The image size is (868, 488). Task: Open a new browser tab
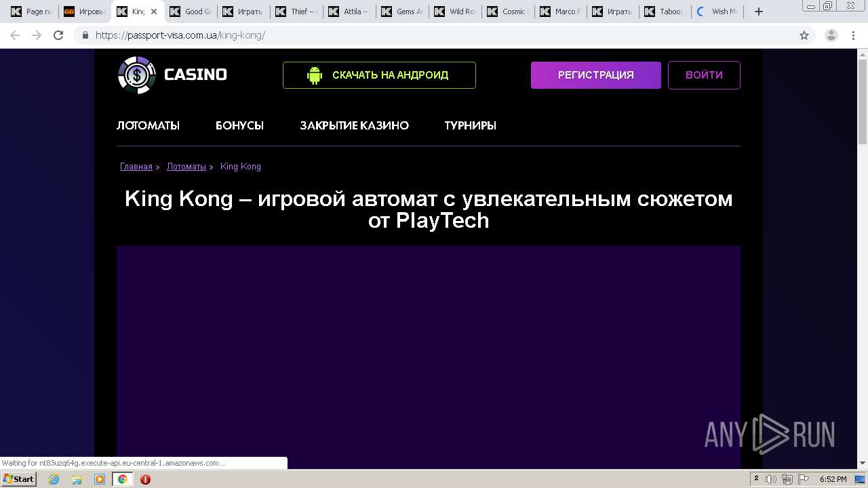click(x=759, y=12)
